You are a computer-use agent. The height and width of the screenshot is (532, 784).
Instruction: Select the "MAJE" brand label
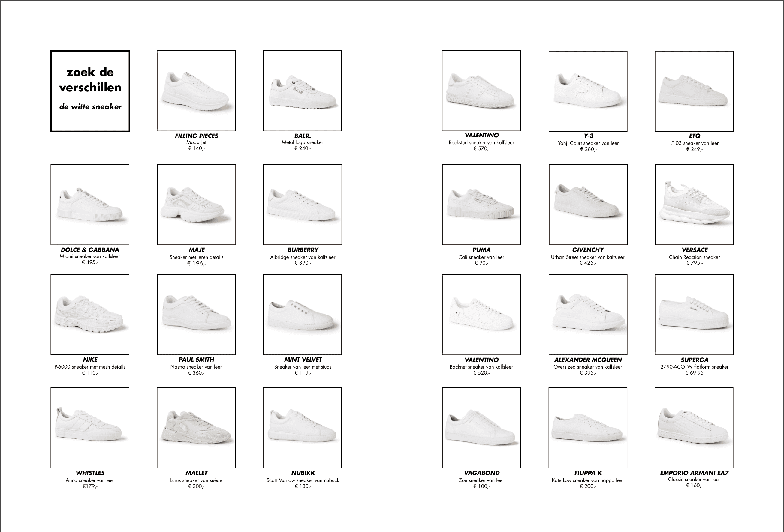point(197,250)
